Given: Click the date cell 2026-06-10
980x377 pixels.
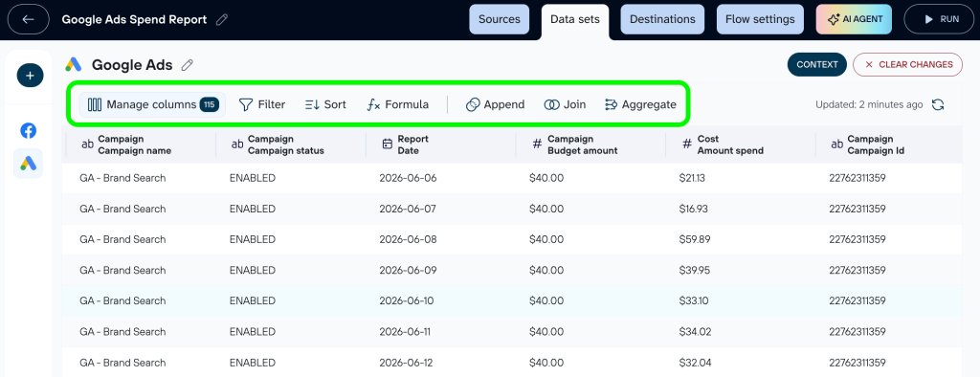Looking at the screenshot, I should (406, 300).
